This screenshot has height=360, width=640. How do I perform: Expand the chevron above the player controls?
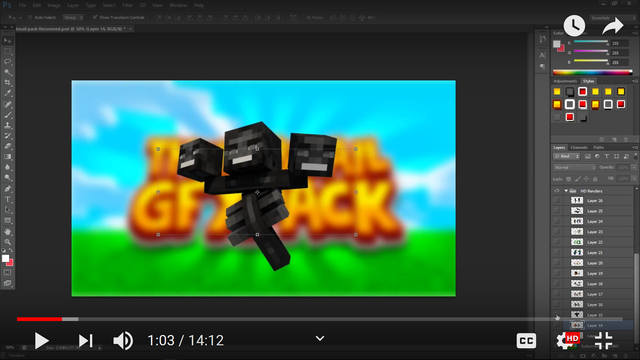(x=320, y=338)
